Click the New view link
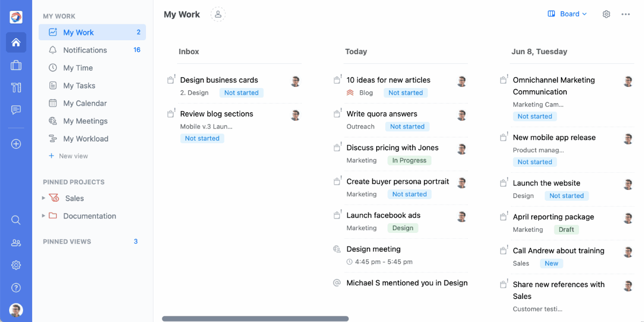The width and height of the screenshot is (644, 322). pos(73,156)
